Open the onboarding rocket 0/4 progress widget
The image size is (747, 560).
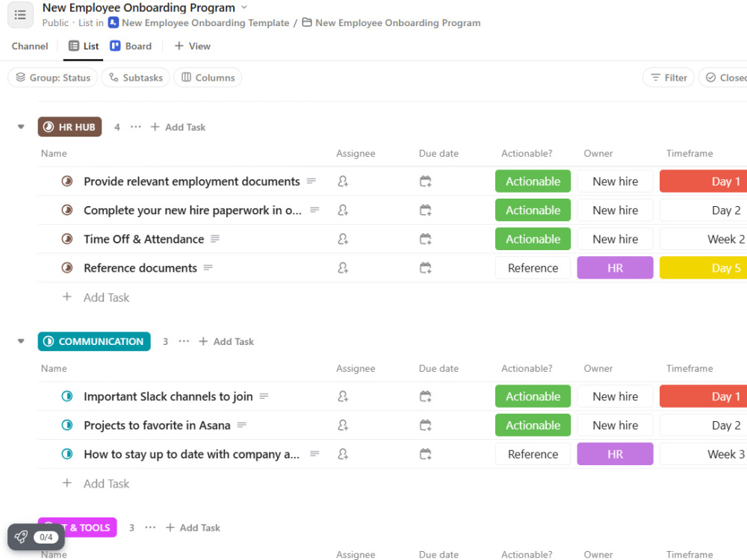(x=36, y=537)
